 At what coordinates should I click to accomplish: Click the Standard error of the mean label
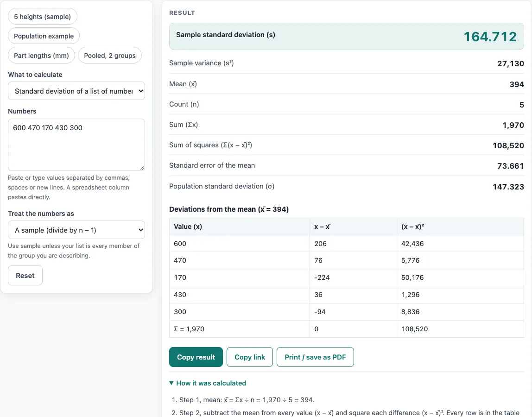tap(212, 165)
